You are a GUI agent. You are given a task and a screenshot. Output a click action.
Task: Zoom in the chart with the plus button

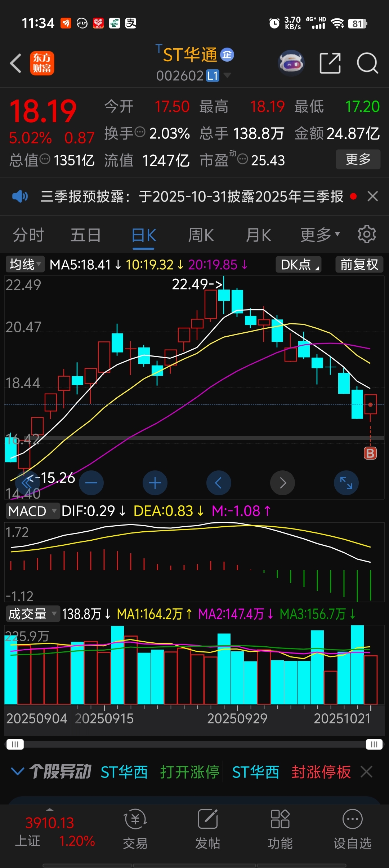tap(155, 483)
